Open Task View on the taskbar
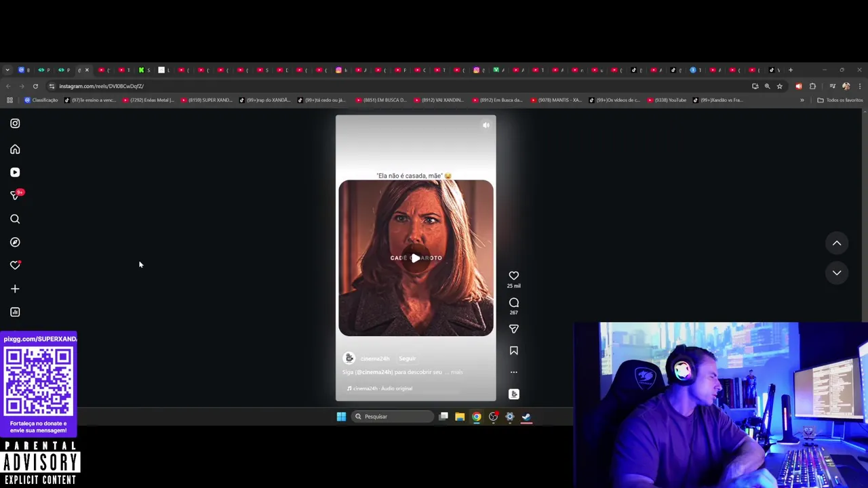Viewport: 868px width, 488px height. coord(443,417)
